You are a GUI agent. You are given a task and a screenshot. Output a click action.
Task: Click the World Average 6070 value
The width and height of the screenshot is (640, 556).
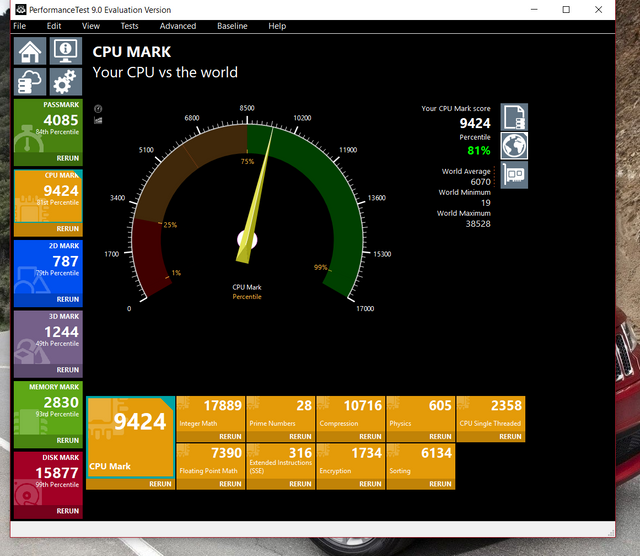[480, 182]
